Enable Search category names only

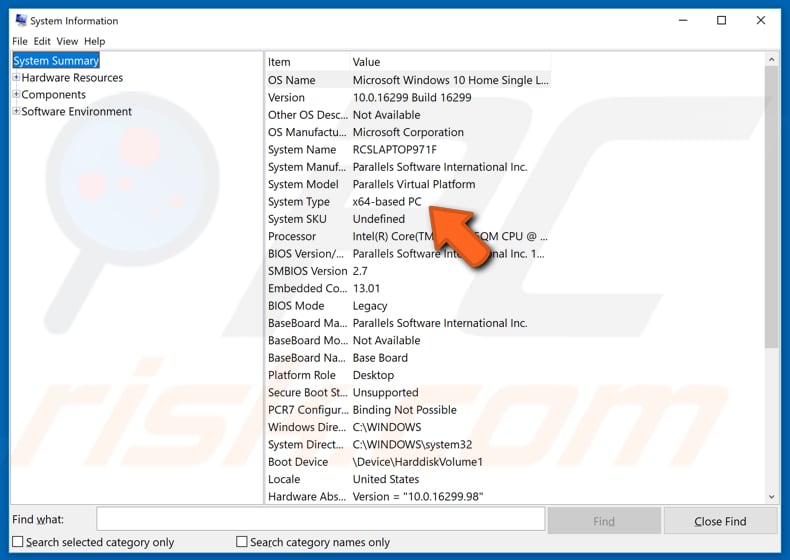(242, 542)
